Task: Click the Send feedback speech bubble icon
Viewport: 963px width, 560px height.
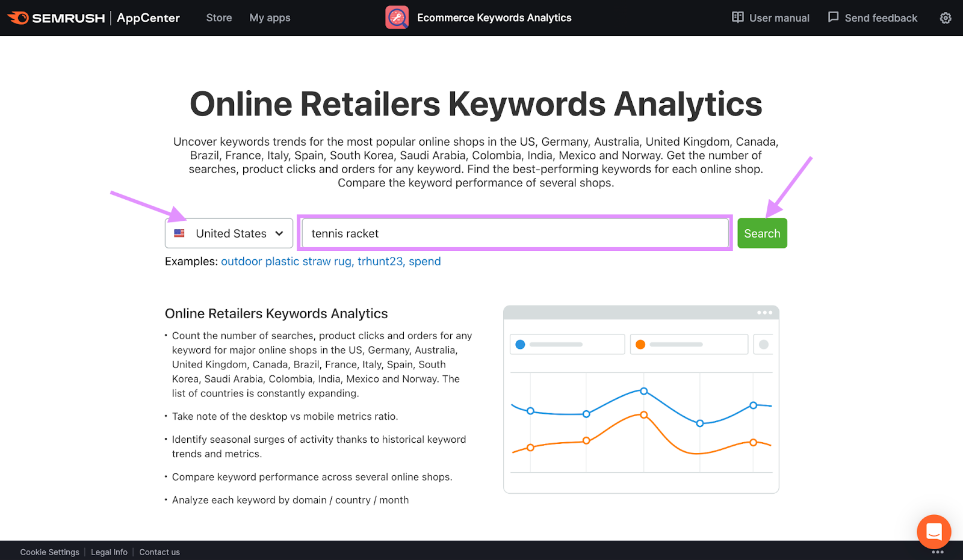Action: (833, 17)
